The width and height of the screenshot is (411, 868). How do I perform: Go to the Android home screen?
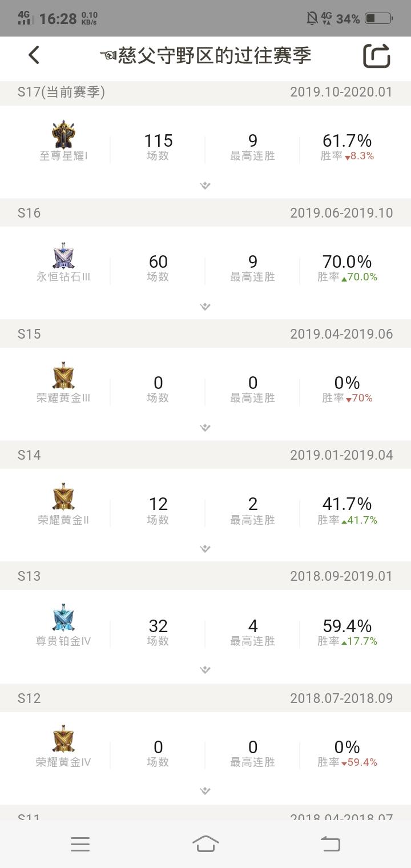coord(205,843)
